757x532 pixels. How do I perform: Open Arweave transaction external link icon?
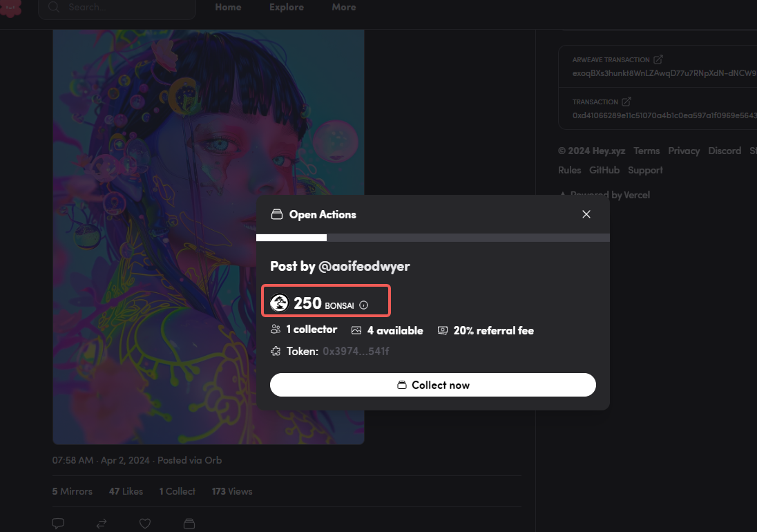(658, 60)
